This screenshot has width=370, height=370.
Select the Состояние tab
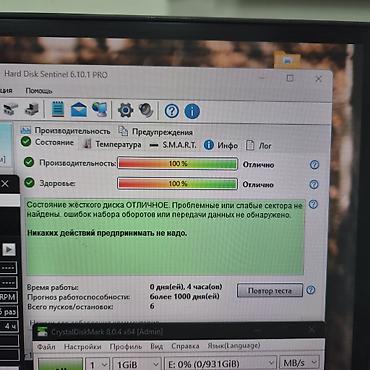[x=47, y=142]
